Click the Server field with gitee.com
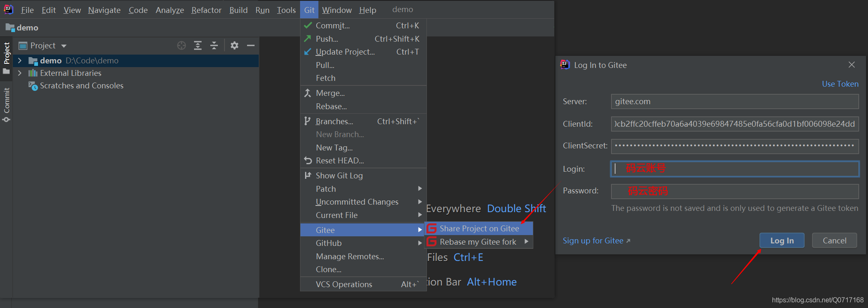This screenshot has height=308, width=868. pyautogui.click(x=735, y=101)
